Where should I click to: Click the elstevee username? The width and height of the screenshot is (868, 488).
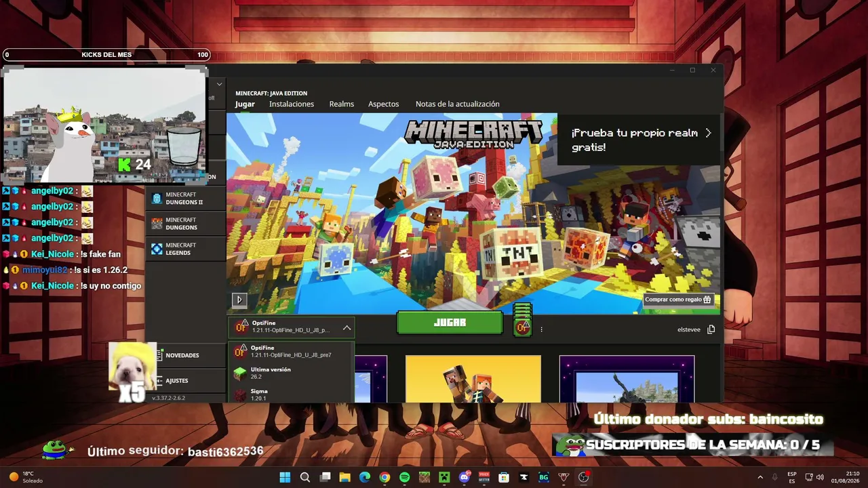689,329
